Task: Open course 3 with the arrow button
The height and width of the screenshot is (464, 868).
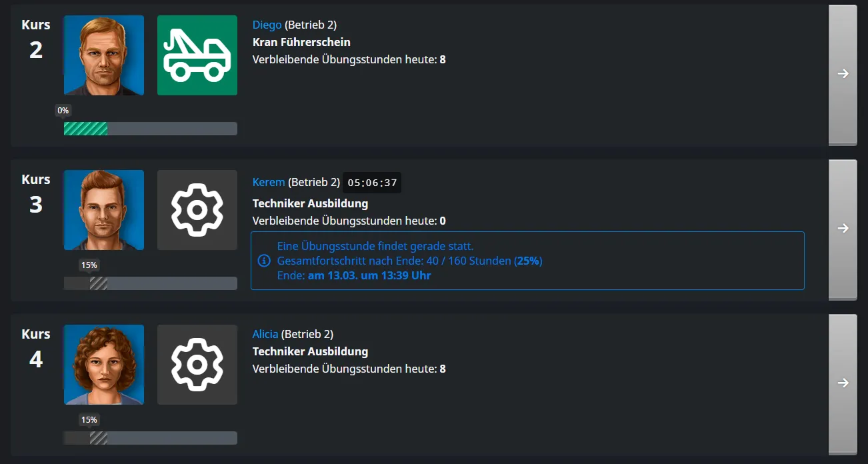Action: [843, 229]
